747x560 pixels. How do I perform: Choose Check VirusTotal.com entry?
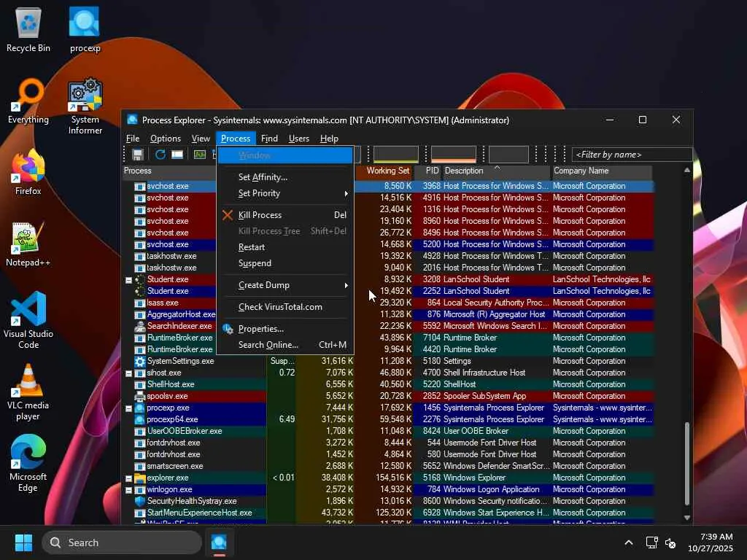285,307
